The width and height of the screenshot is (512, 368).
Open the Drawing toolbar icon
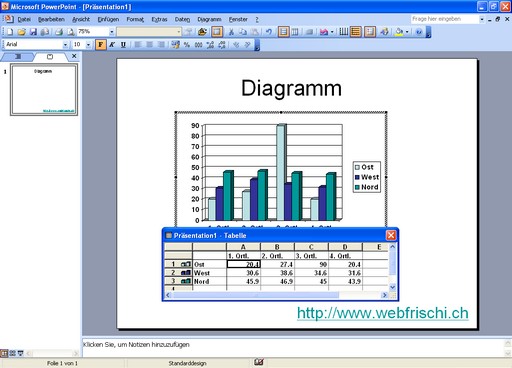coord(384,32)
